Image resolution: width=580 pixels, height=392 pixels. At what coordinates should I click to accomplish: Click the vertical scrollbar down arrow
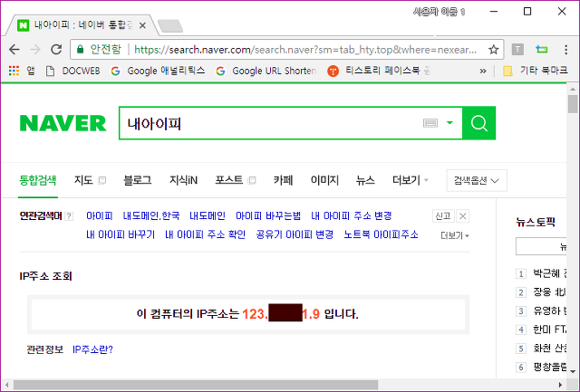[x=573, y=371]
